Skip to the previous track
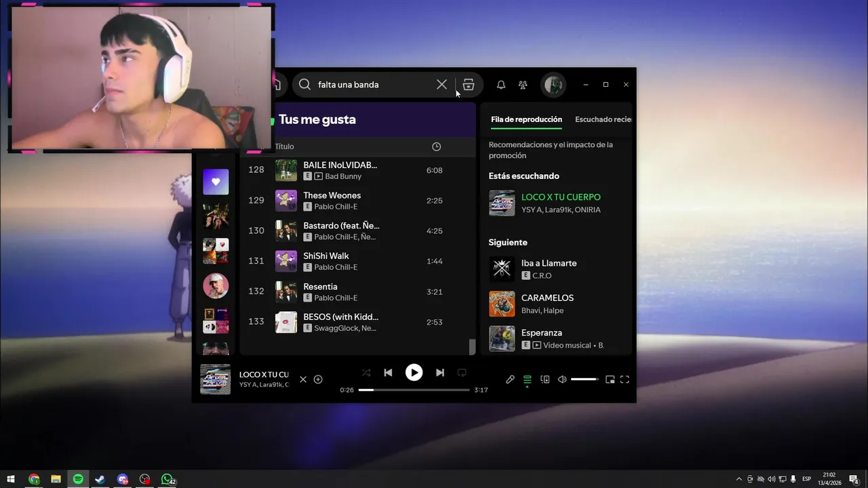Image resolution: width=868 pixels, height=488 pixels. tap(388, 373)
